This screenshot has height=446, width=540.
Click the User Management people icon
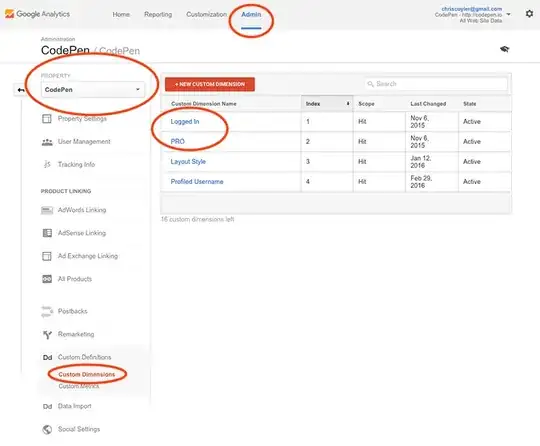(47, 142)
